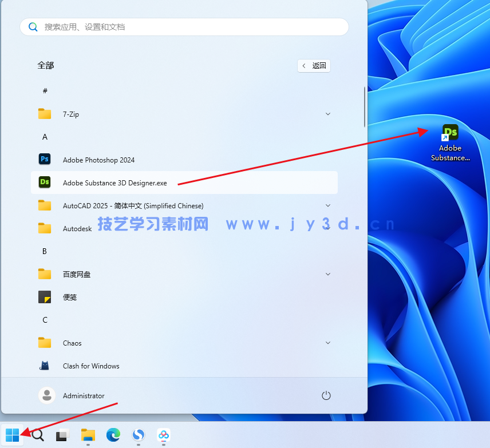Open taskbar Search magnifier
490x448 pixels.
38,435
